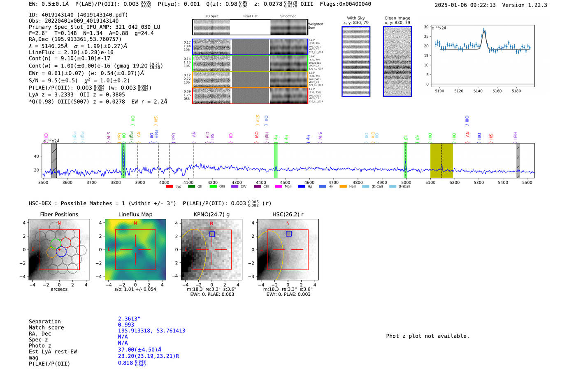
Task: Click the EWr = 0.61(±0.07) line
Action: tap(86, 73)
